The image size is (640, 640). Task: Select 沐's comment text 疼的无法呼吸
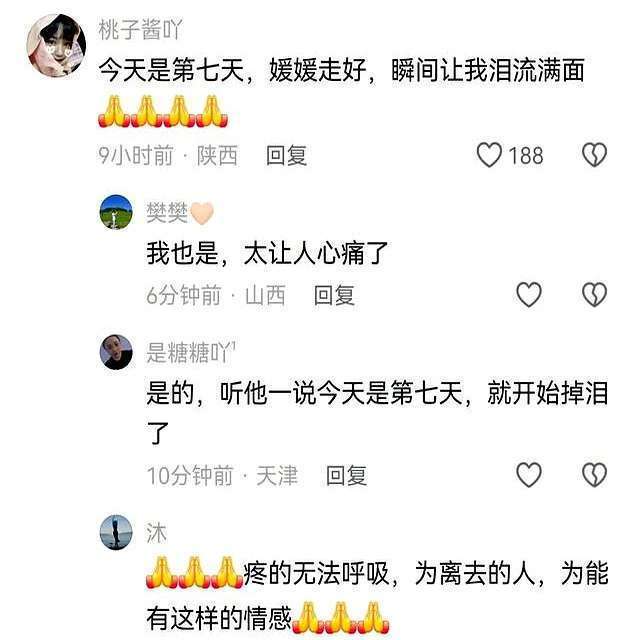(x=316, y=573)
